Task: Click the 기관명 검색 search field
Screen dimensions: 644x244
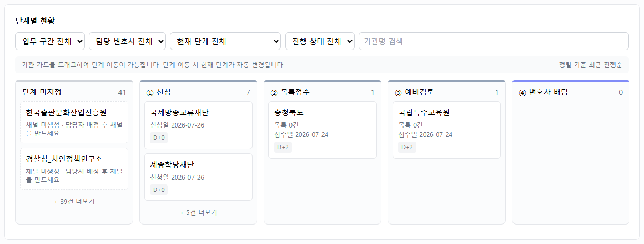Action: [494, 41]
